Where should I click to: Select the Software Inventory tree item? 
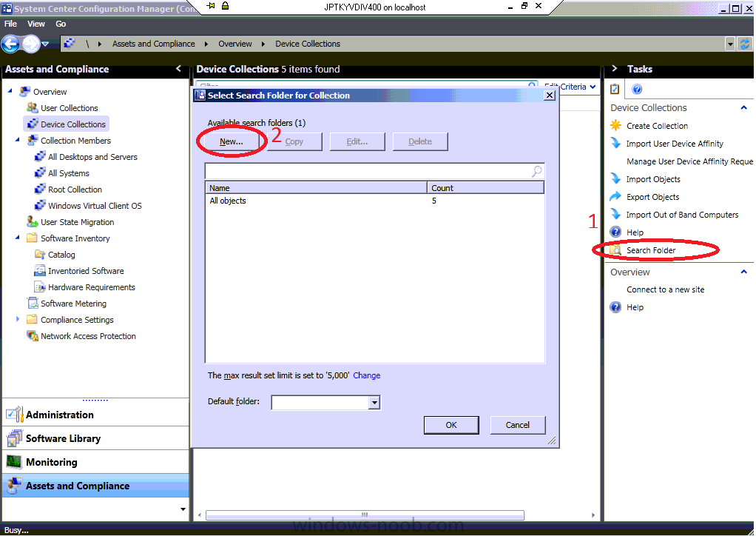click(x=75, y=238)
